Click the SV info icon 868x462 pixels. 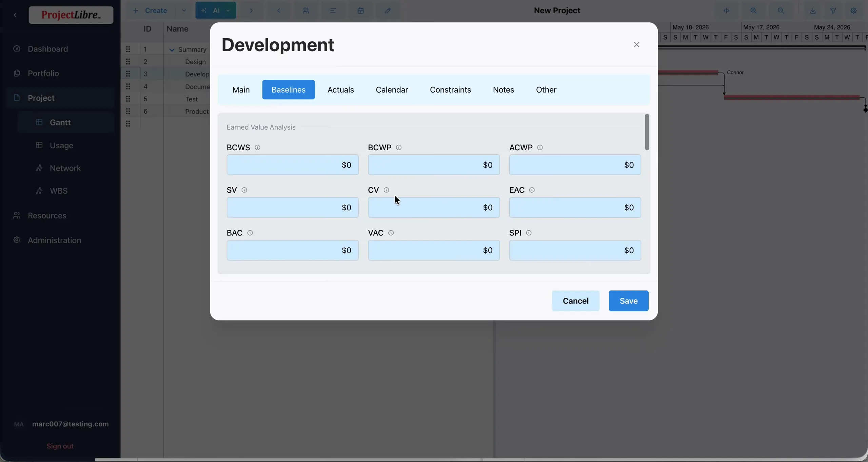tap(244, 190)
